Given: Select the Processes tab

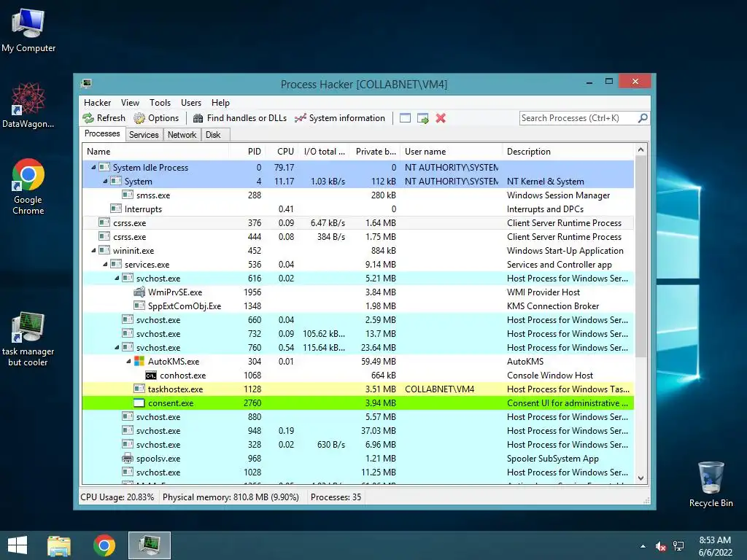Looking at the screenshot, I should (102, 134).
